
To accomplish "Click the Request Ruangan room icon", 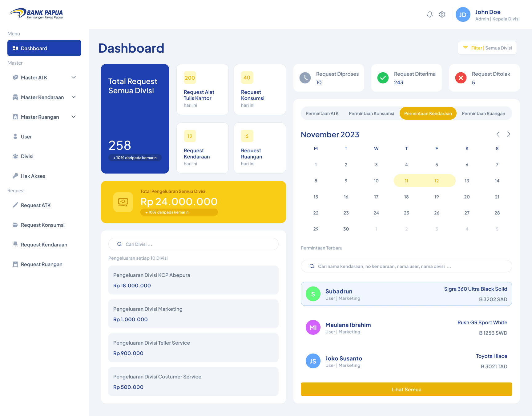I will click(x=15, y=264).
